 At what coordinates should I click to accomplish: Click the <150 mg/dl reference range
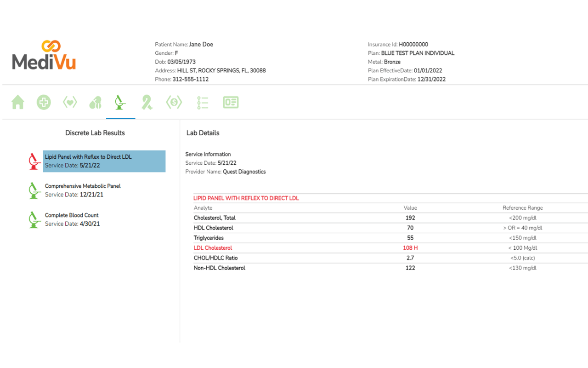click(x=523, y=238)
